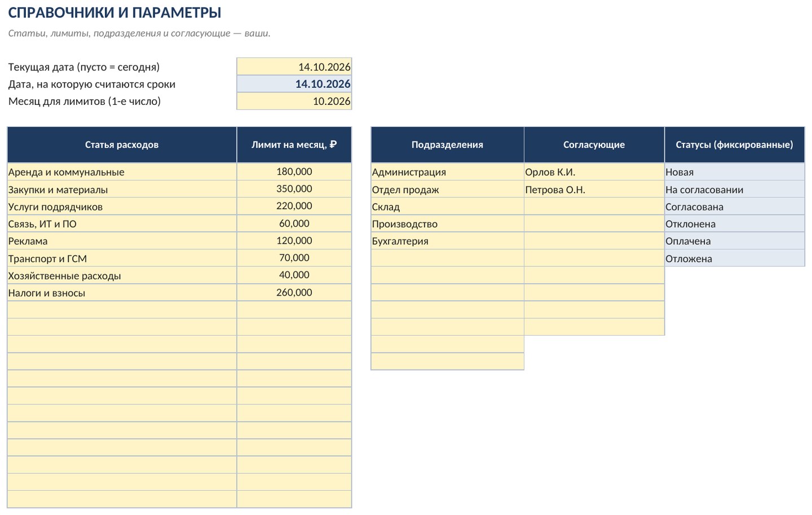Click the 'Статья расходов' column header

[122, 144]
